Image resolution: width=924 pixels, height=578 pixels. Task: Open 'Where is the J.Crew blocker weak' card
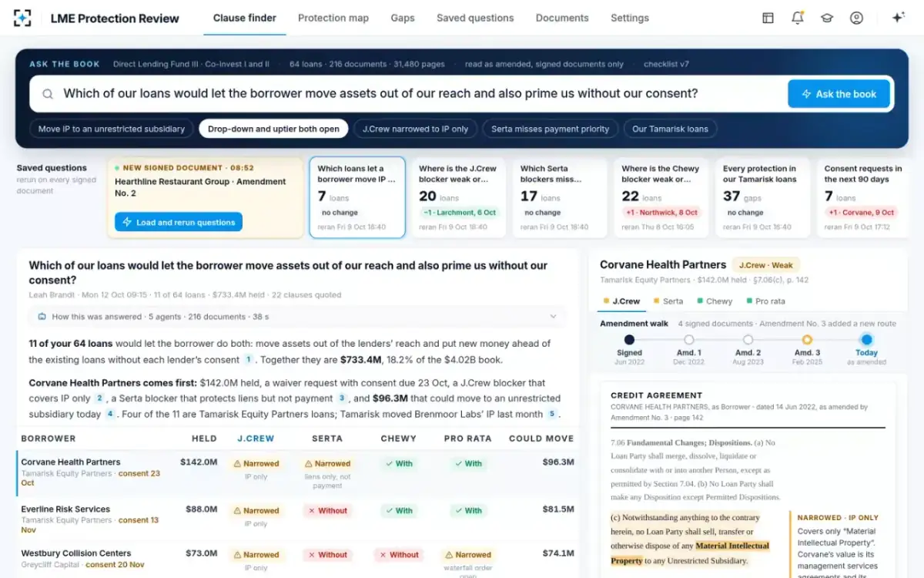tap(458, 197)
